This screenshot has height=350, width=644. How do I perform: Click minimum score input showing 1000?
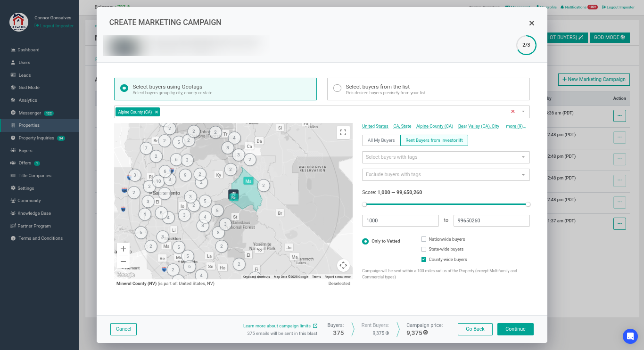click(400, 220)
